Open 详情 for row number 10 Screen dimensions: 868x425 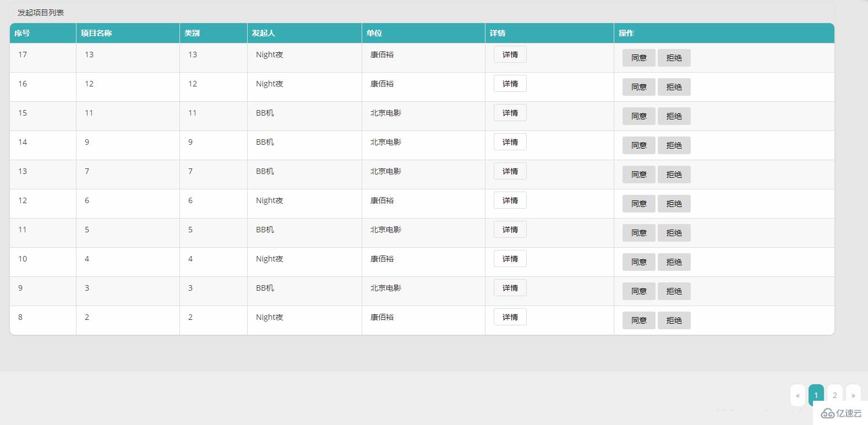tap(510, 259)
